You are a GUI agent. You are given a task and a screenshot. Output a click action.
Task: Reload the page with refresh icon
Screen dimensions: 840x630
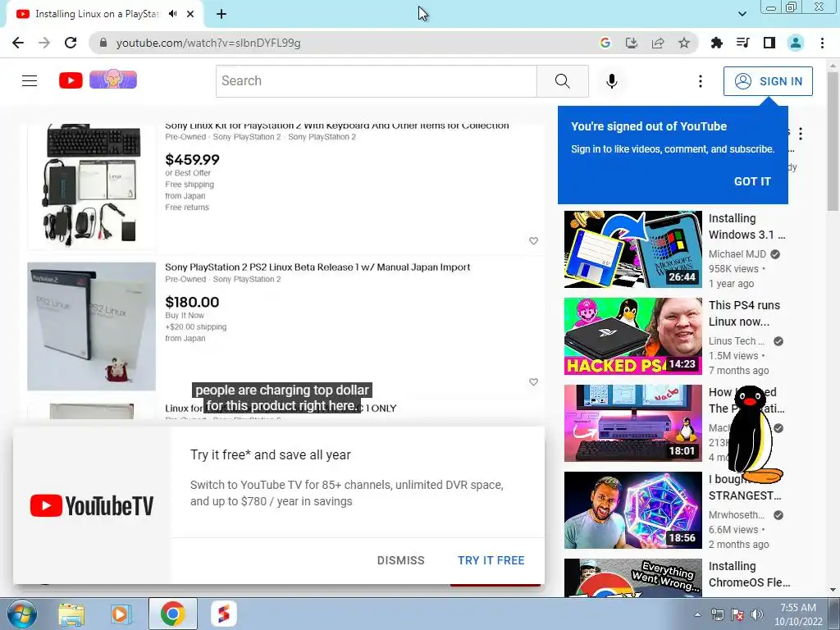click(x=71, y=43)
